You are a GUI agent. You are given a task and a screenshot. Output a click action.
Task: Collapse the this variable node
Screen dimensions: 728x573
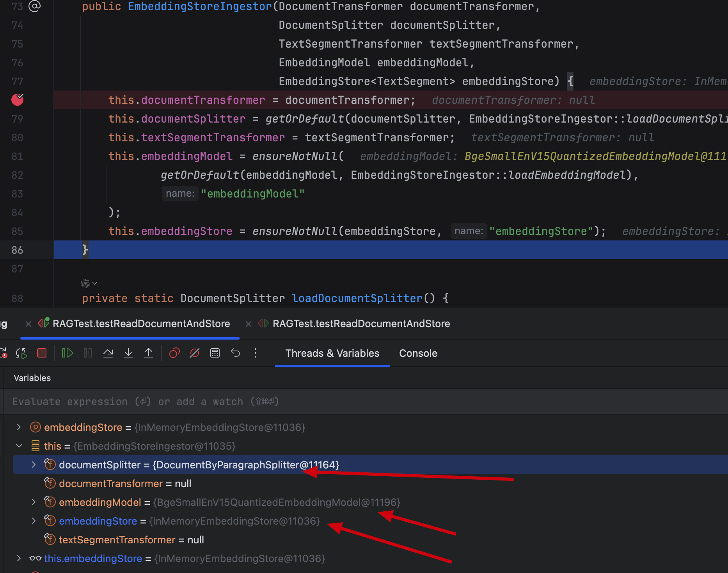coord(19,446)
